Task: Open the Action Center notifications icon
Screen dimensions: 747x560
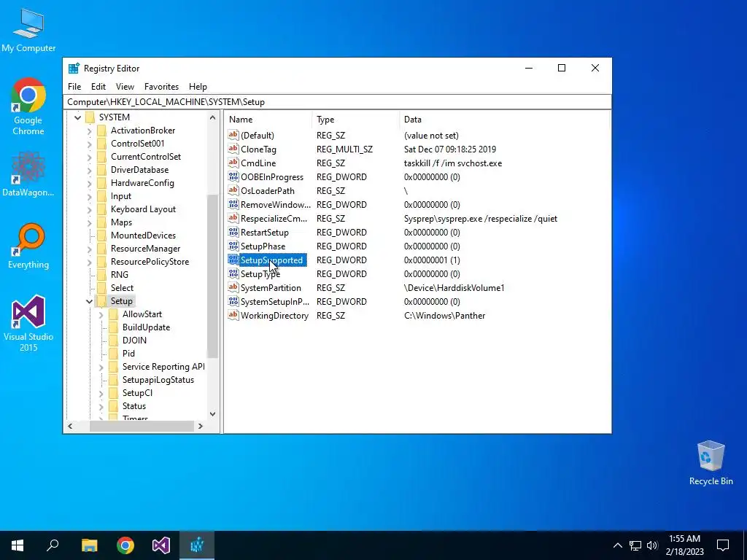Action: coord(723,545)
